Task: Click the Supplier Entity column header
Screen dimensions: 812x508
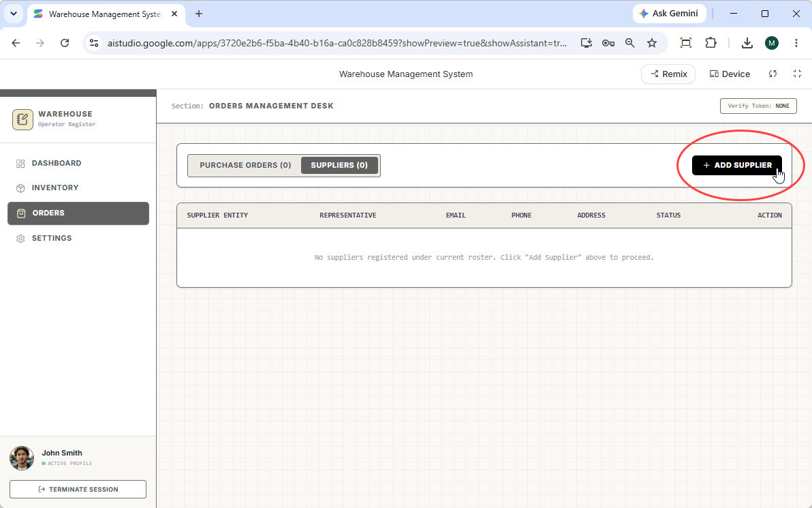Action: point(217,215)
